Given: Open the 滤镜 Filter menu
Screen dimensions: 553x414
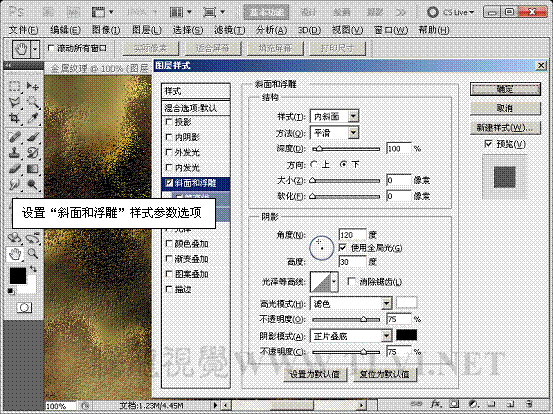Looking at the screenshot, I should 230,30.
